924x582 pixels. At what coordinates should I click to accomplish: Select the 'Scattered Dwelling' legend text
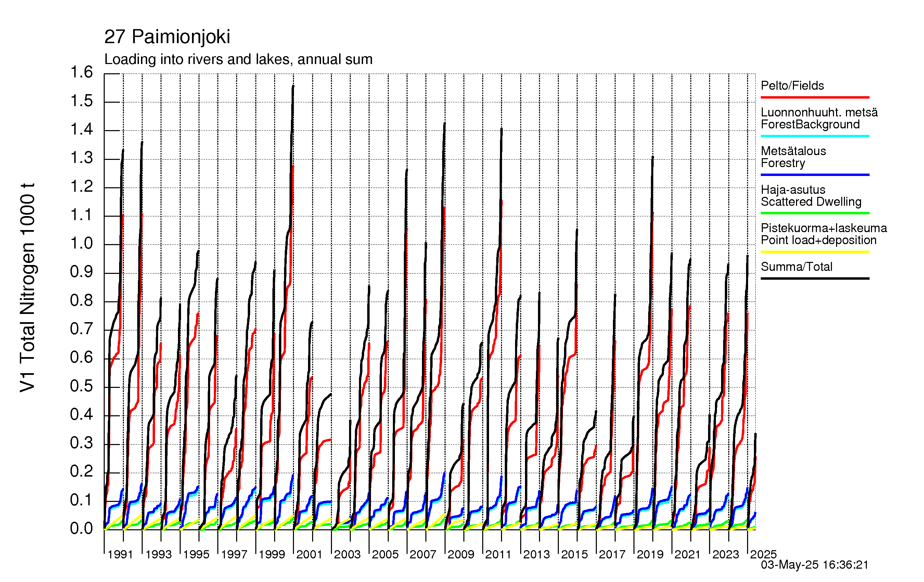[811, 202]
